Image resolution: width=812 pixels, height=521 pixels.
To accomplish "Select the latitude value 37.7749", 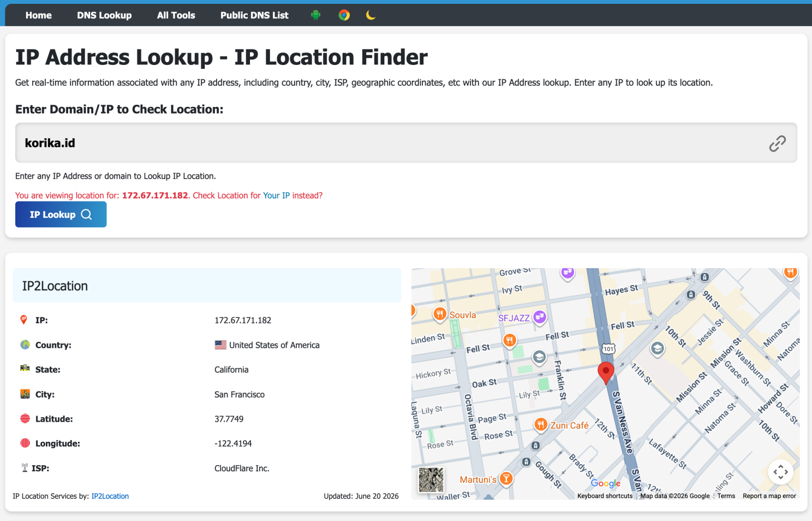I will [x=229, y=419].
